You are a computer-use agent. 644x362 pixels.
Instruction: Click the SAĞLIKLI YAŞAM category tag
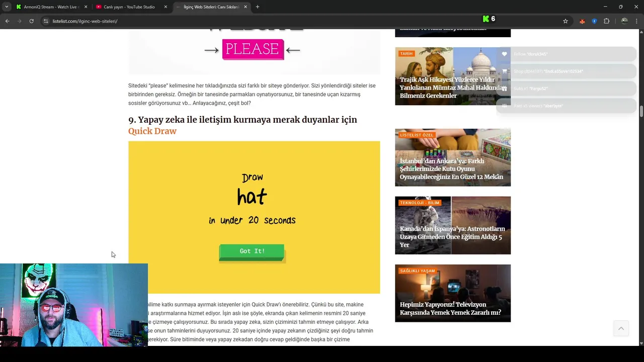coord(417,271)
